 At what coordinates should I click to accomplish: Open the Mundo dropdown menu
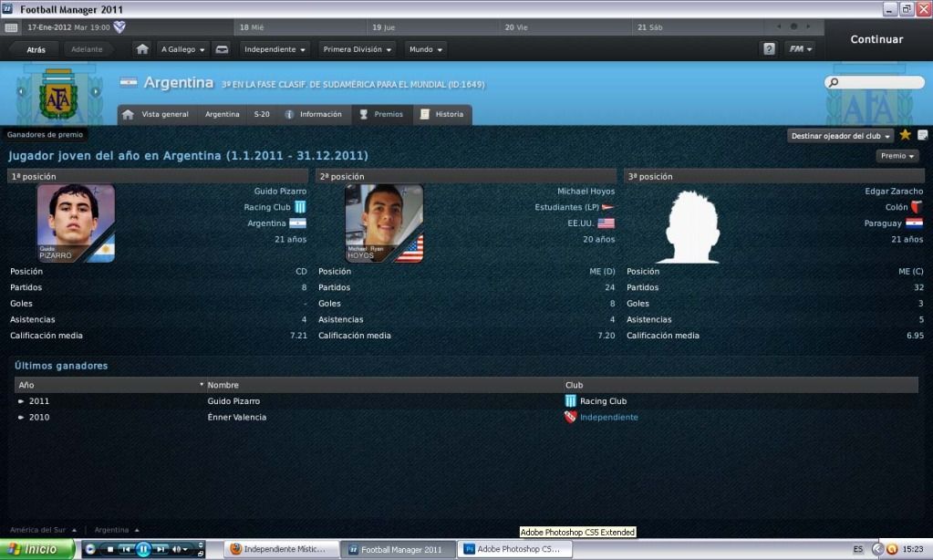click(425, 49)
